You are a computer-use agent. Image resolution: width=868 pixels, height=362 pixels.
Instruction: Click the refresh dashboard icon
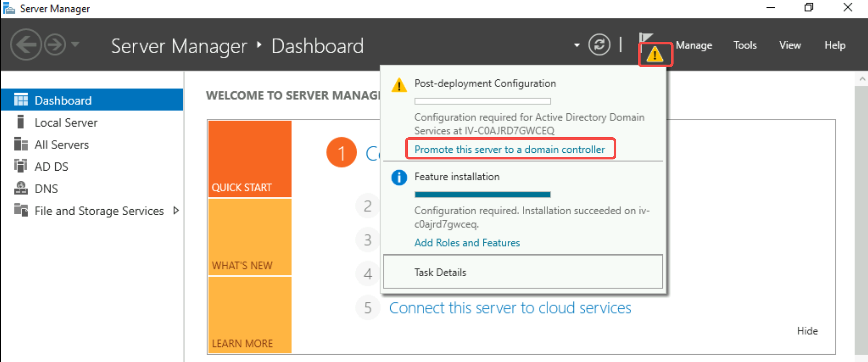(x=599, y=44)
